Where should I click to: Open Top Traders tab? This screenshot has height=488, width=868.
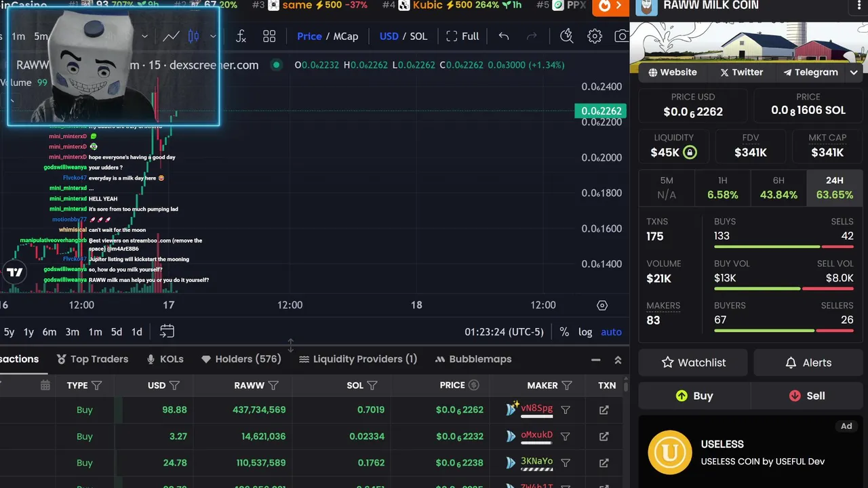tap(92, 359)
